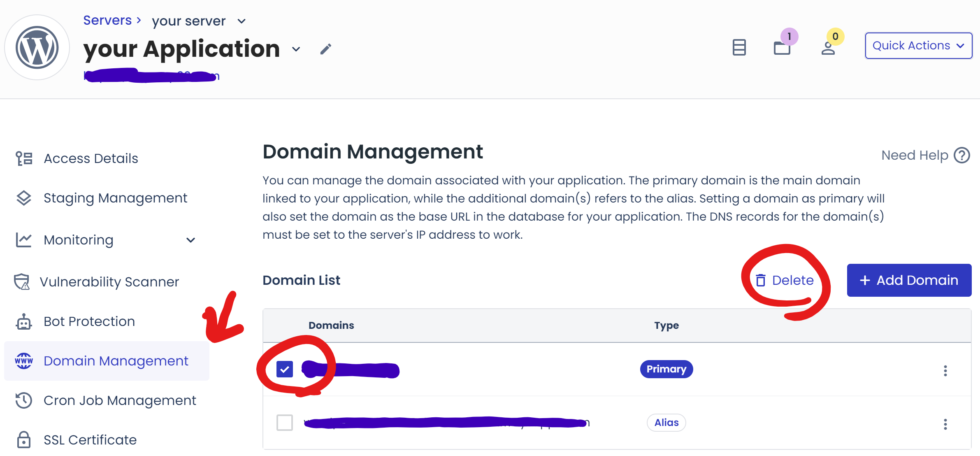Click the Domains column header
Screen dimensions: 980x456
(331, 326)
